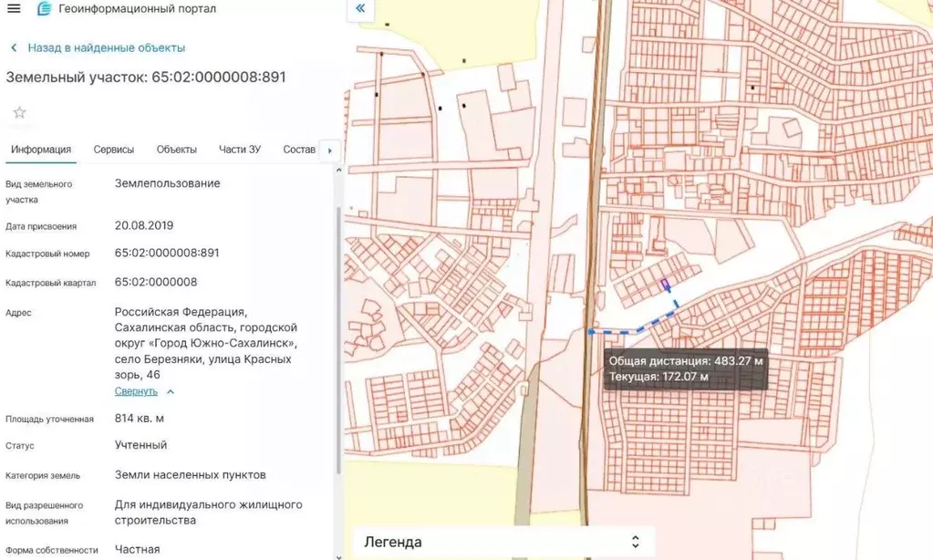The width and height of the screenshot is (933, 560).
Task: Open the Части ЗУ tab
Action: point(238,150)
